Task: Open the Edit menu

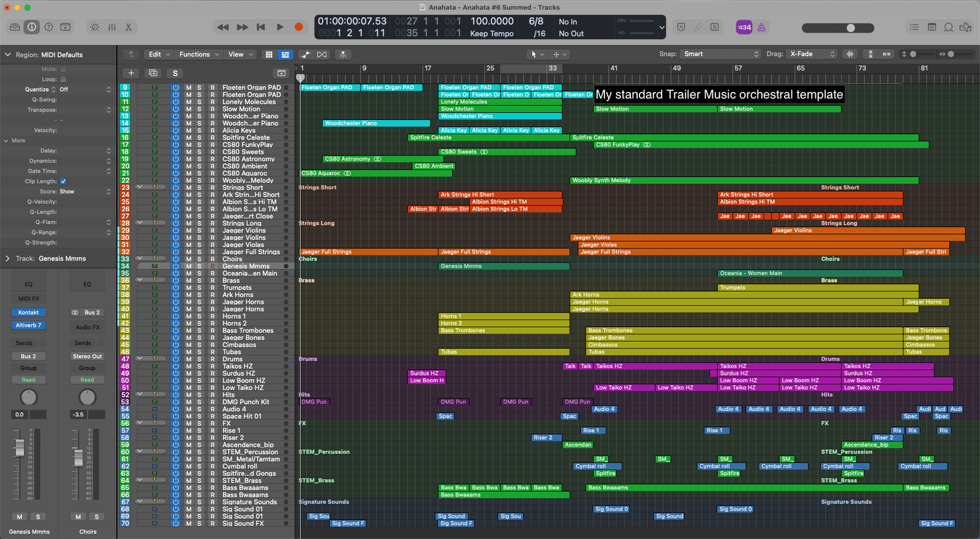Action: tap(159, 55)
